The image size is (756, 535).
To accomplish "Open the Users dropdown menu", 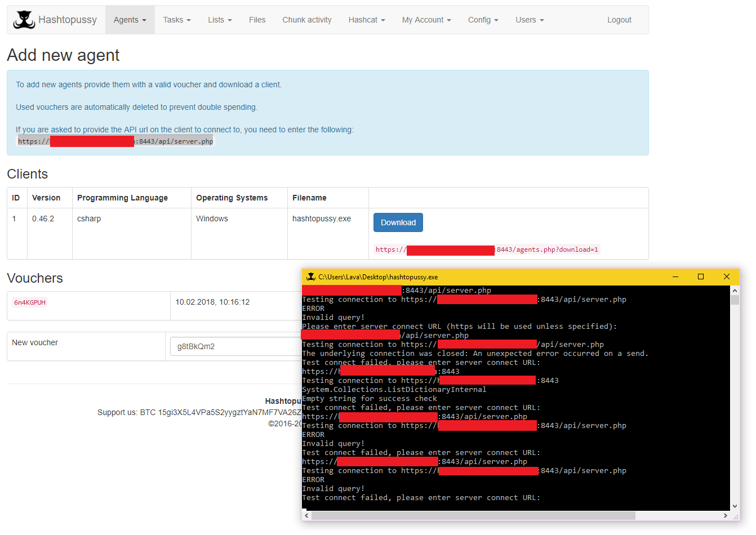I will tap(529, 19).
